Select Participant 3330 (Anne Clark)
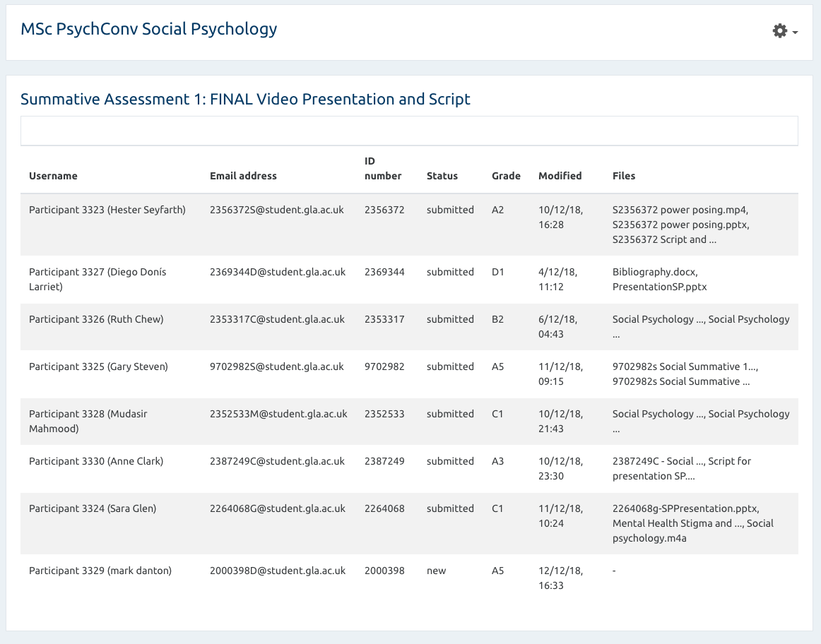Screen dimensions: 821x644 tap(96, 461)
